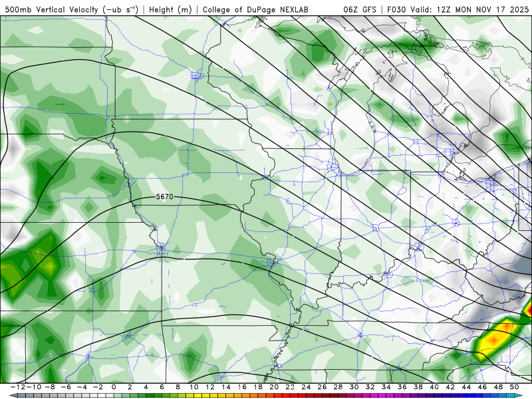This screenshot has height=399, width=532.
Task: Click the 48 label on the color scale
Action: (x=498, y=387)
